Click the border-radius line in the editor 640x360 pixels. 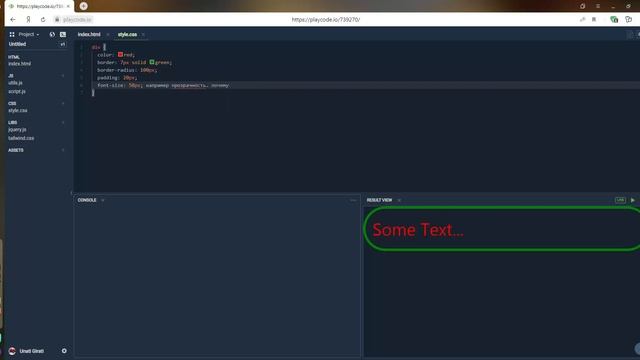[127, 70]
